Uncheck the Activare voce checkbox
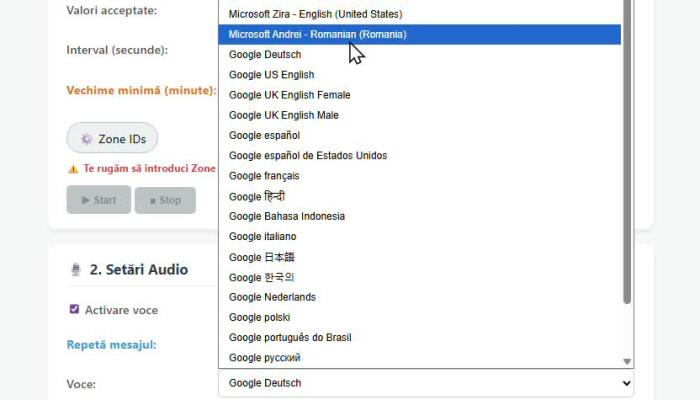This screenshot has height=400, width=700. coord(74,309)
